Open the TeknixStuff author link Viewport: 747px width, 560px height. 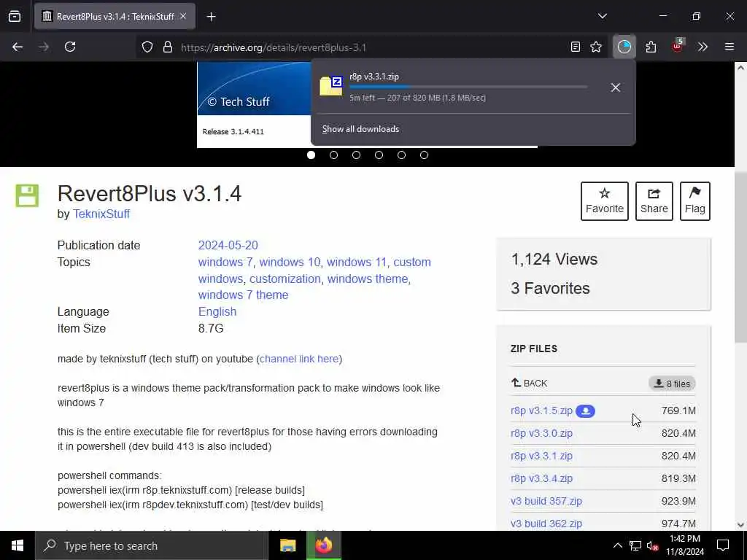(101, 214)
